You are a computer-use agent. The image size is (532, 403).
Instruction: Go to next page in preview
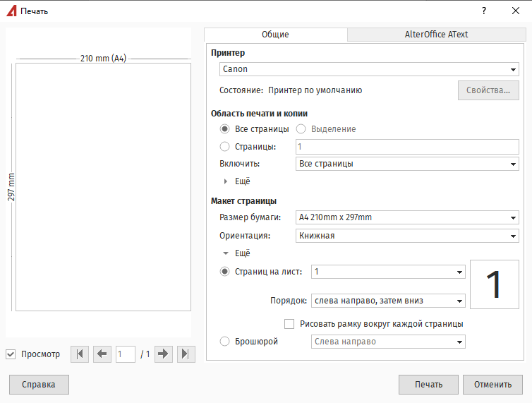click(164, 354)
